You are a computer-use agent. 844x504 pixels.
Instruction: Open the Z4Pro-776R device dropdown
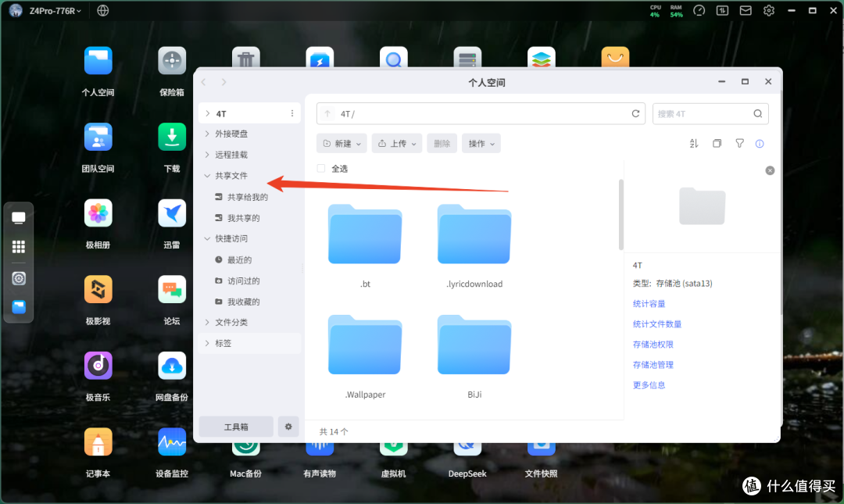(55, 11)
